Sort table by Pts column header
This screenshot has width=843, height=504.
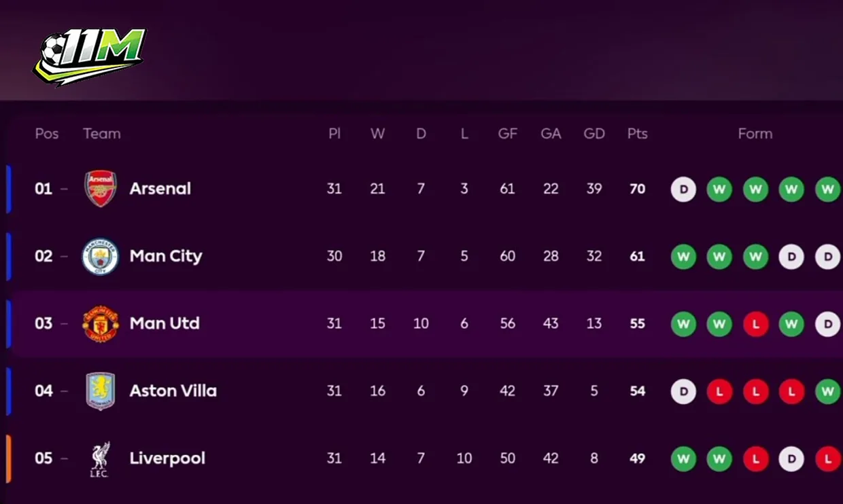click(x=637, y=134)
